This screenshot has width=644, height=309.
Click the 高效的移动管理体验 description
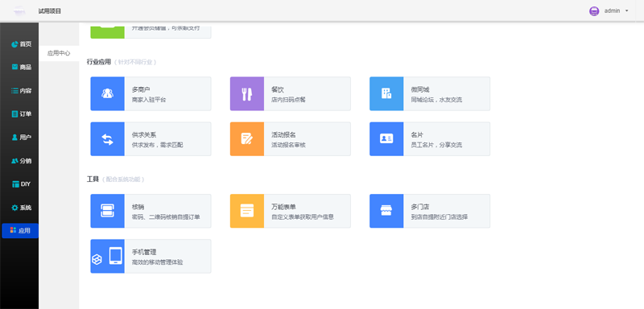pos(157,262)
